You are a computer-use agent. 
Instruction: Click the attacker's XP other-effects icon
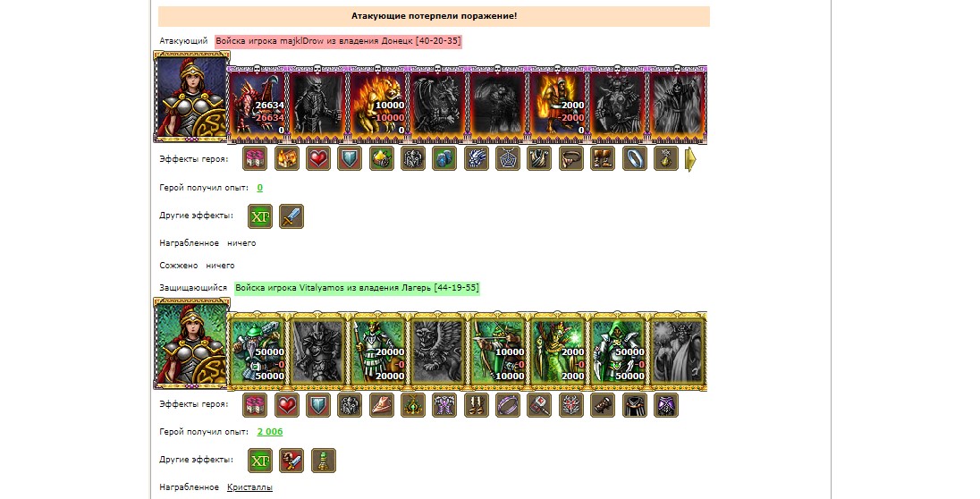pos(260,216)
